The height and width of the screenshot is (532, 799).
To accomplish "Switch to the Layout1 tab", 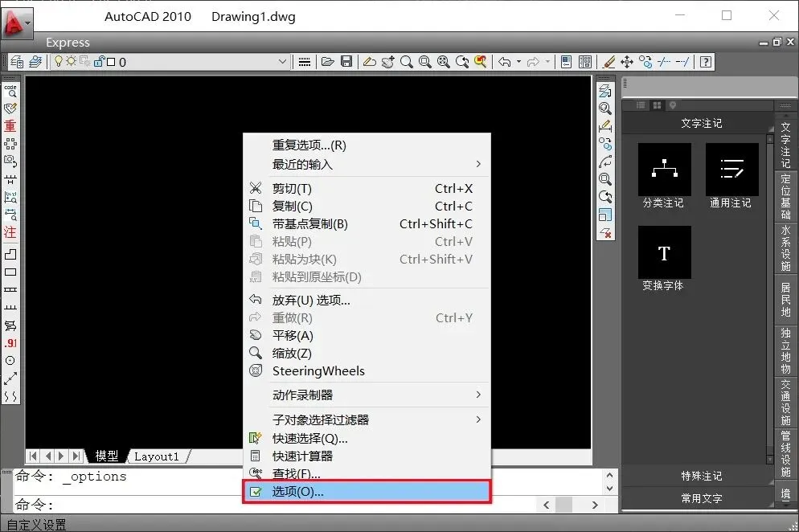I will tap(157, 456).
